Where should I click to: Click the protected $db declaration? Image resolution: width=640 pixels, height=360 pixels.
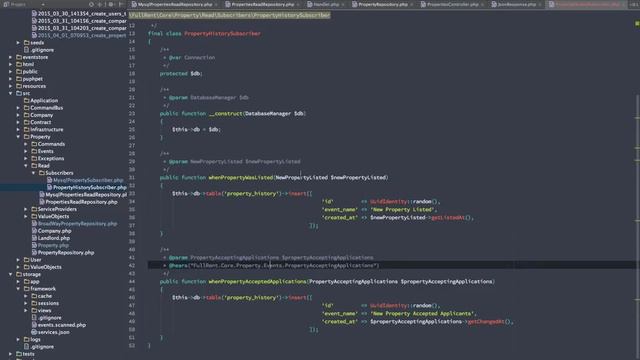[181, 73]
